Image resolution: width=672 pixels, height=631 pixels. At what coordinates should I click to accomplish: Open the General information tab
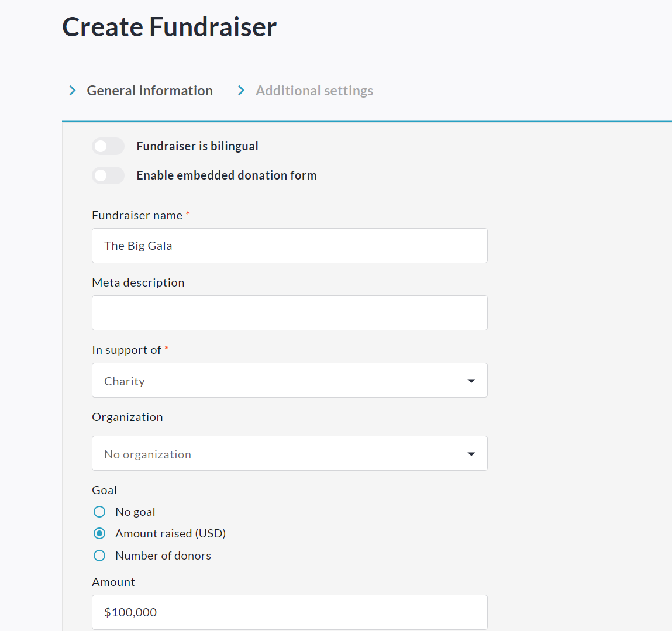tap(150, 91)
